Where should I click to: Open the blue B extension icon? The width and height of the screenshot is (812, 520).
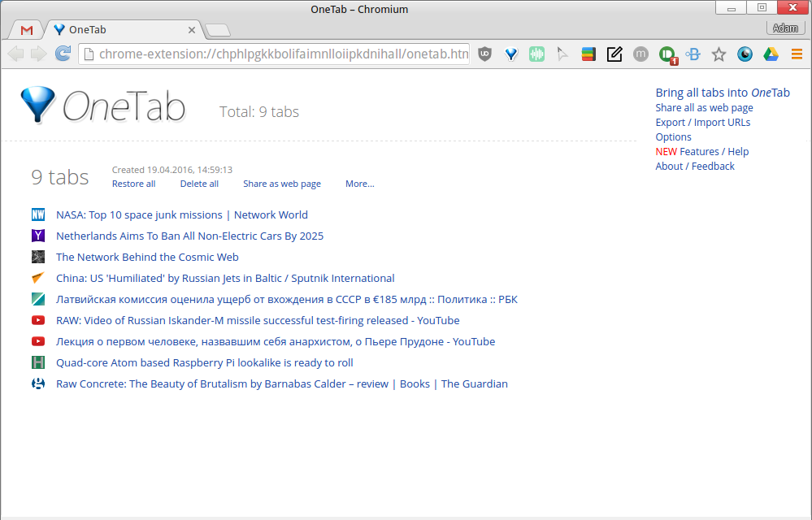[x=693, y=54]
